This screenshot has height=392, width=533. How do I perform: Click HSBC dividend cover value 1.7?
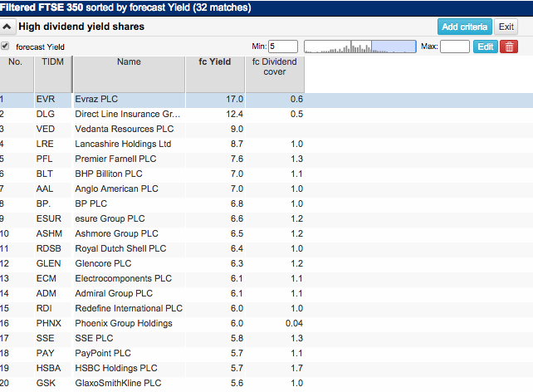pos(296,369)
